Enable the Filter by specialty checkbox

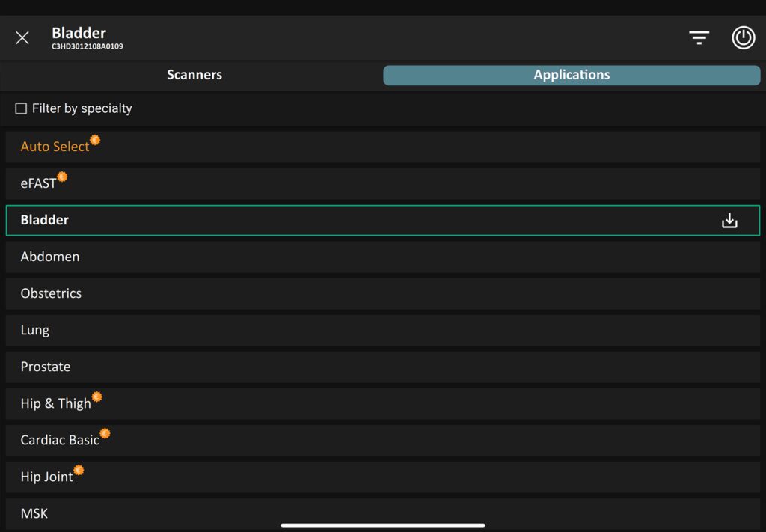[x=21, y=108]
